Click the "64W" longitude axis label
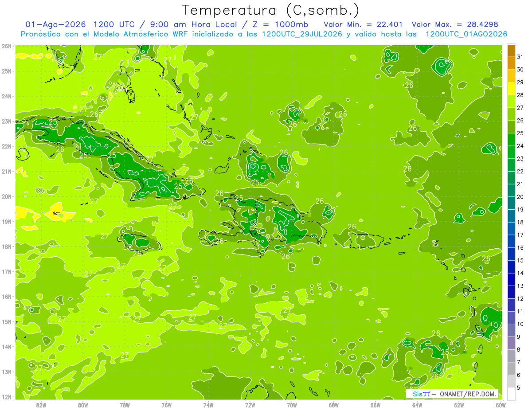 point(417,405)
